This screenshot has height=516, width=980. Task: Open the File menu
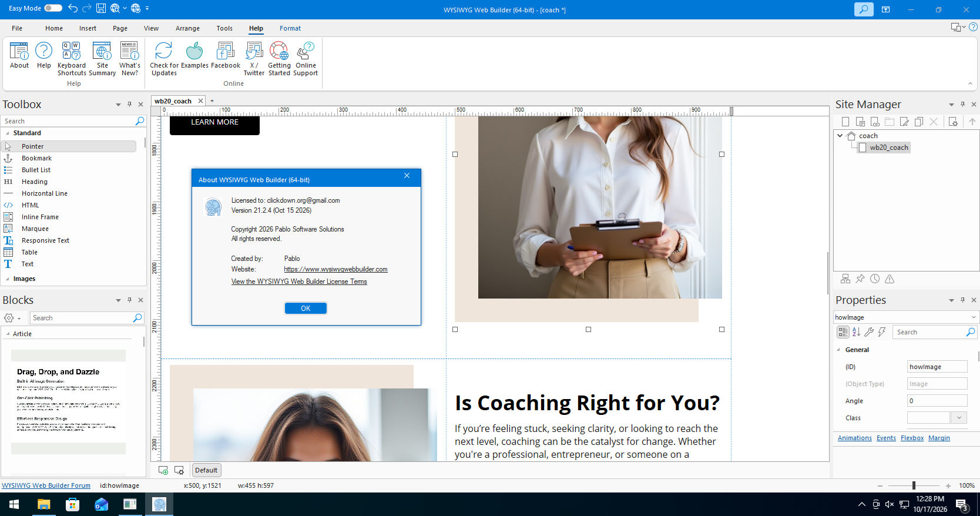pyautogui.click(x=17, y=28)
